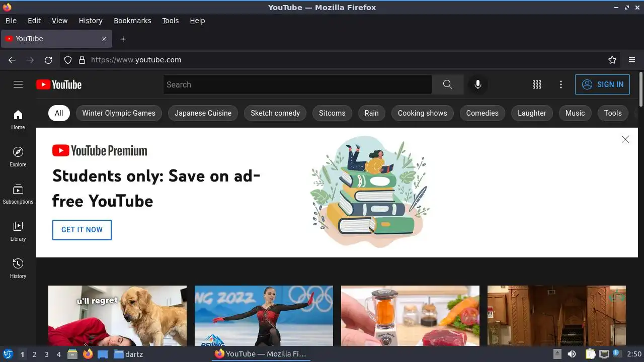Open the YouTube apps grid
The image size is (644, 362).
(537, 84)
